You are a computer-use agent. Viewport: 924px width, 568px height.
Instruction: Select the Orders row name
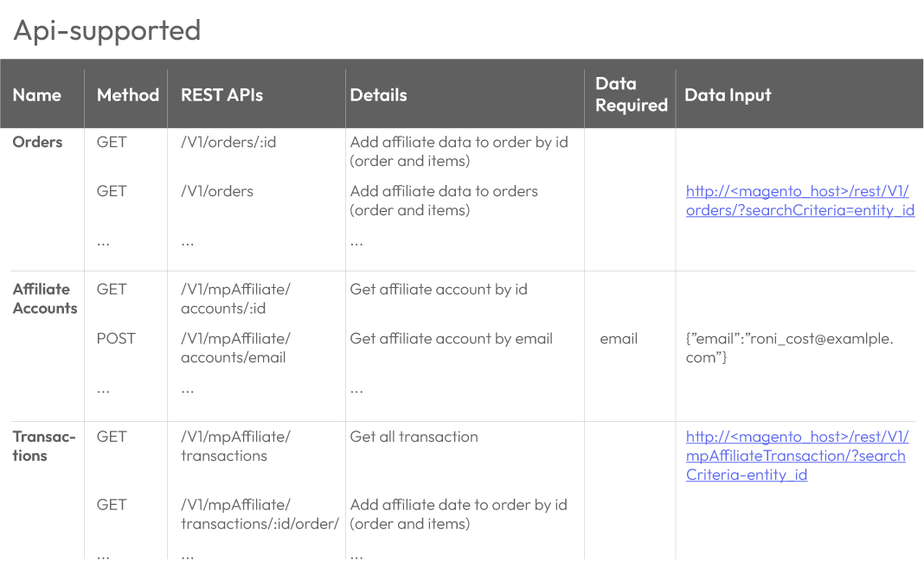37,142
